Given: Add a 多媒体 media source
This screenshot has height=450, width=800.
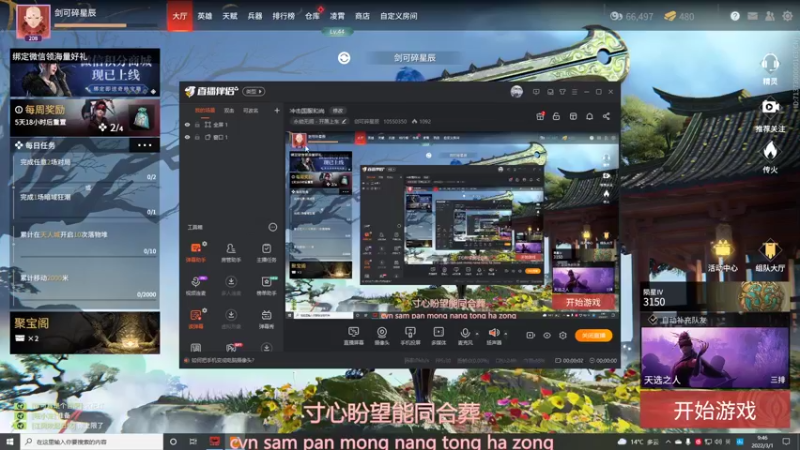Looking at the screenshot, I should (x=438, y=336).
